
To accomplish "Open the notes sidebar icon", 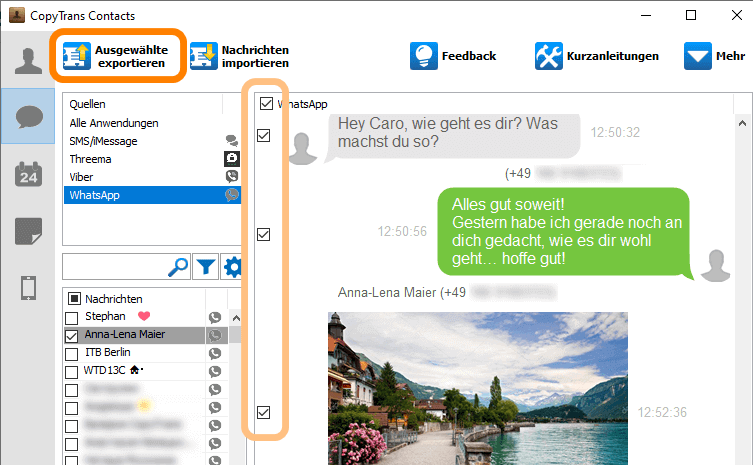I will click(28, 231).
